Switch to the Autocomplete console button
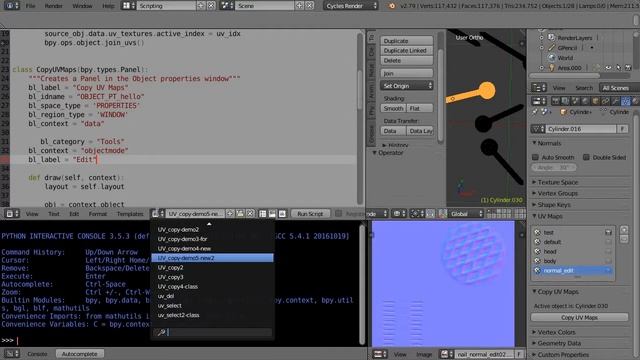Viewport: 640px width, 360px height. (80, 354)
